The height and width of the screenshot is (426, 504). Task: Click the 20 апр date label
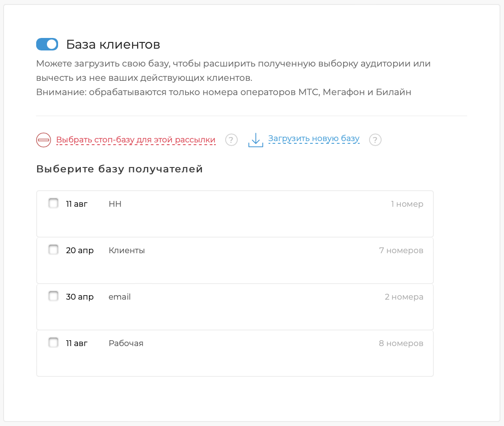(80, 251)
